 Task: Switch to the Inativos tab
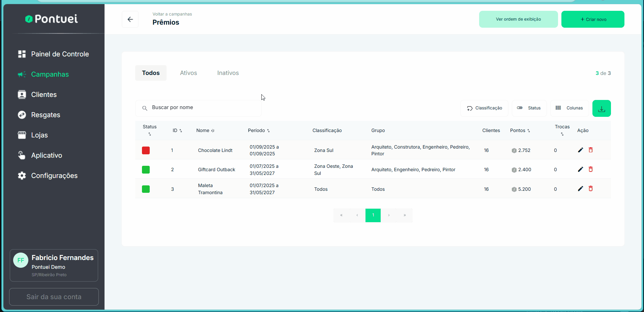pos(228,73)
